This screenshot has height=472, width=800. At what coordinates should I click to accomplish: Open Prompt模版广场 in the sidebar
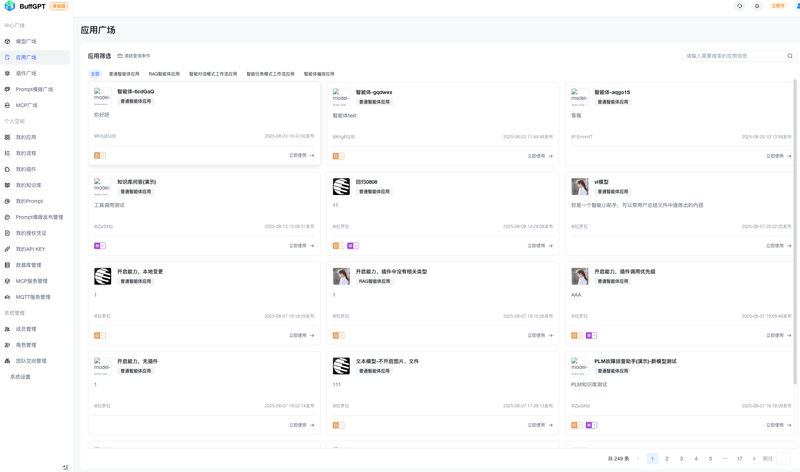(35, 89)
